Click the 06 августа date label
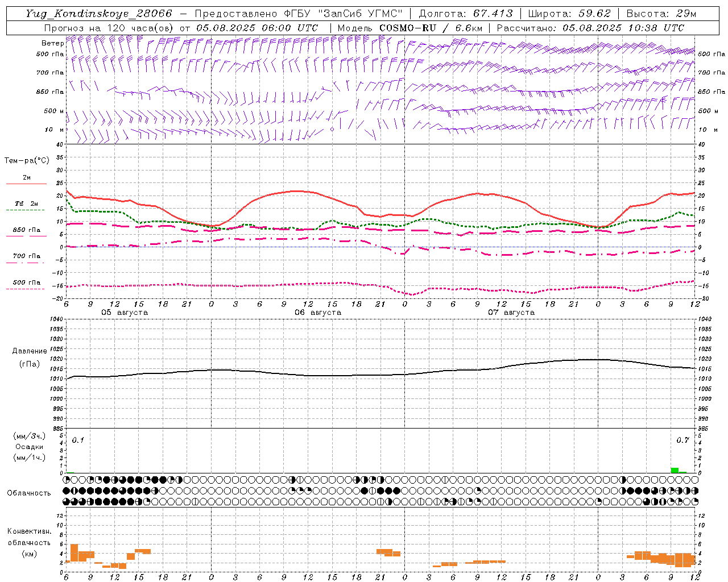The width and height of the screenshot is (728, 582). [318, 313]
